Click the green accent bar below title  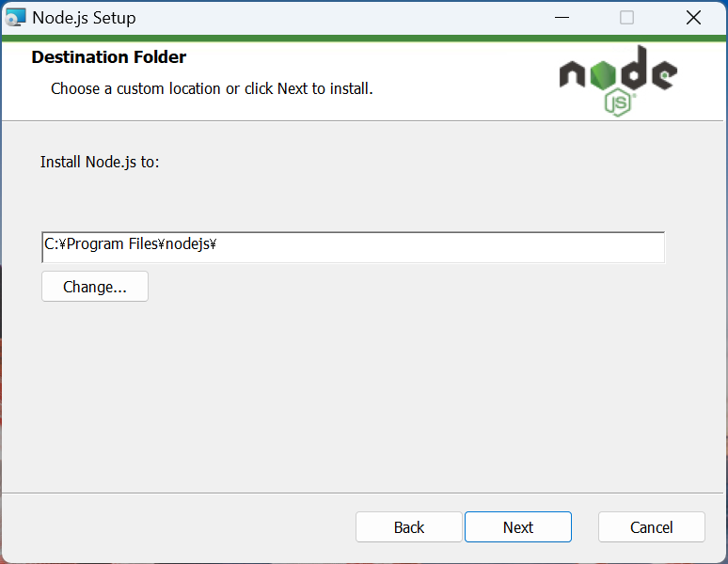364,38
